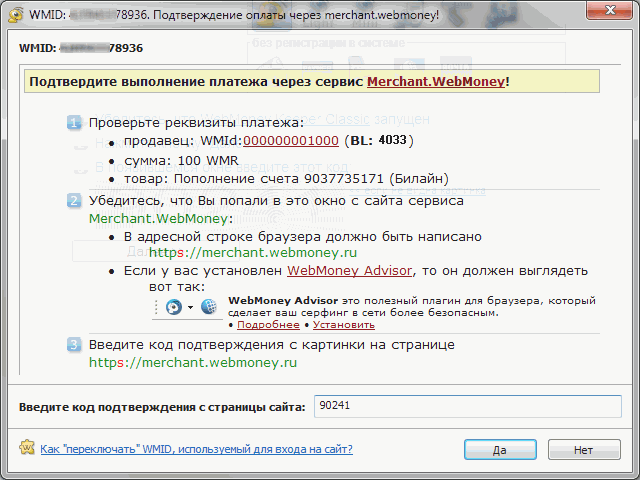Confirm payment with the Да button
Viewport: 640px width, 480px height.
pos(500,450)
